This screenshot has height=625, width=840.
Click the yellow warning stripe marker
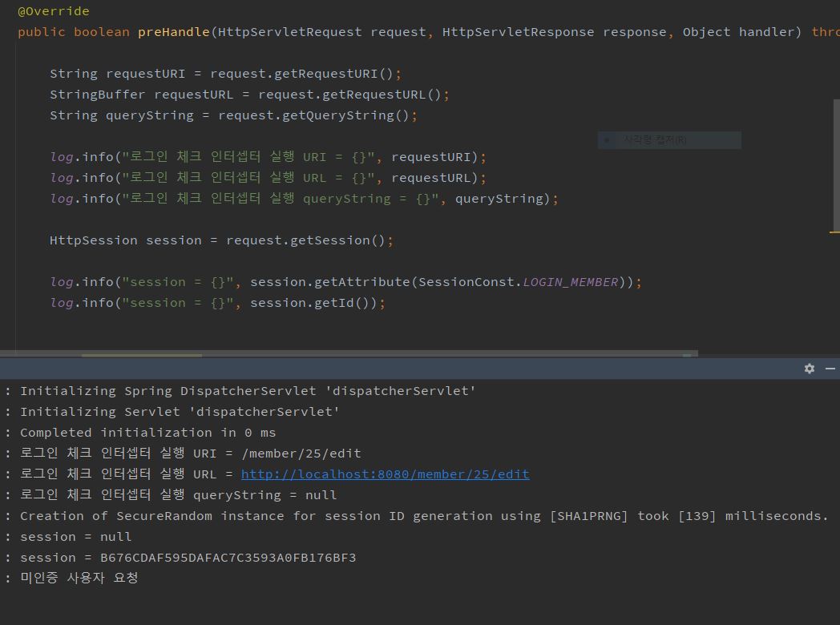[834, 232]
